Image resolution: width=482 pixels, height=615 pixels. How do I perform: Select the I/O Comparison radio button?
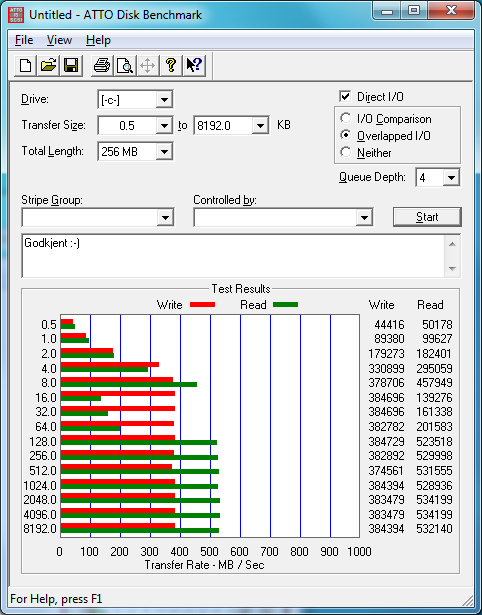click(346, 118)
